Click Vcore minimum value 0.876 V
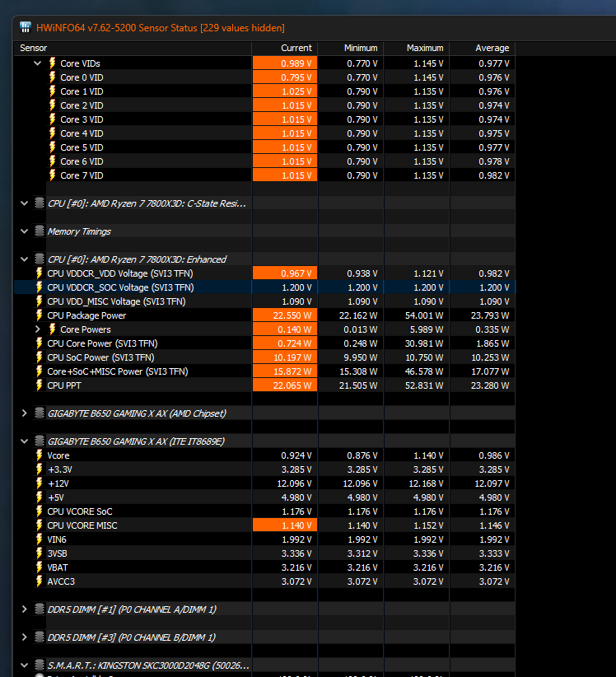This screenshot has width=616, height=677. (x=362, y=455)
